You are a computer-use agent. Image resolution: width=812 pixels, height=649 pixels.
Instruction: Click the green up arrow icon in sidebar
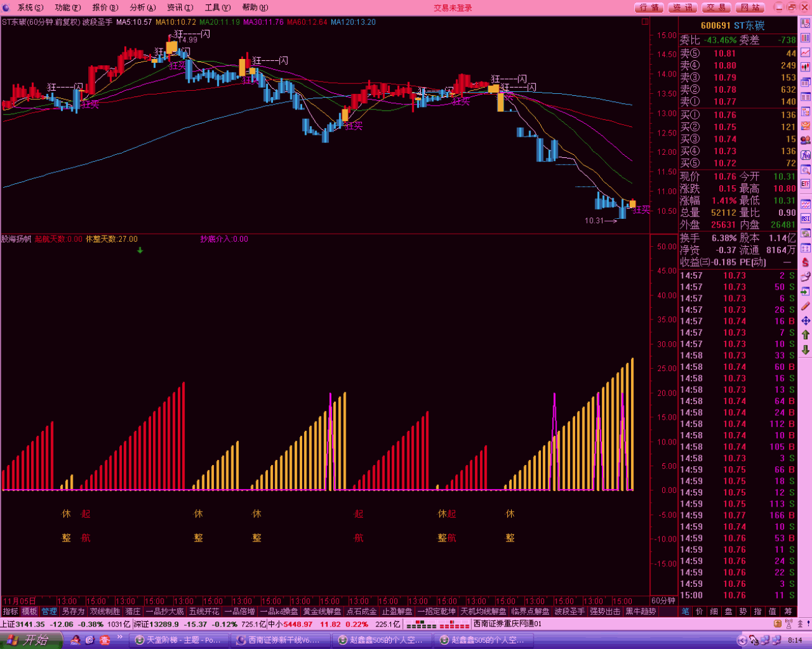pos(805,335)
